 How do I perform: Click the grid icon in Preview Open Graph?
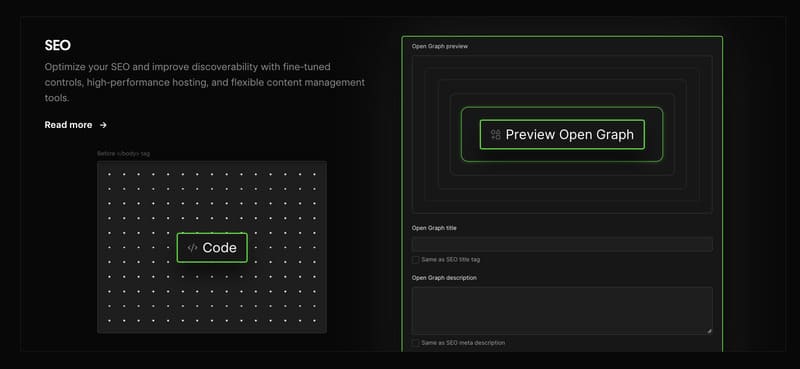[x=495, y=135]
